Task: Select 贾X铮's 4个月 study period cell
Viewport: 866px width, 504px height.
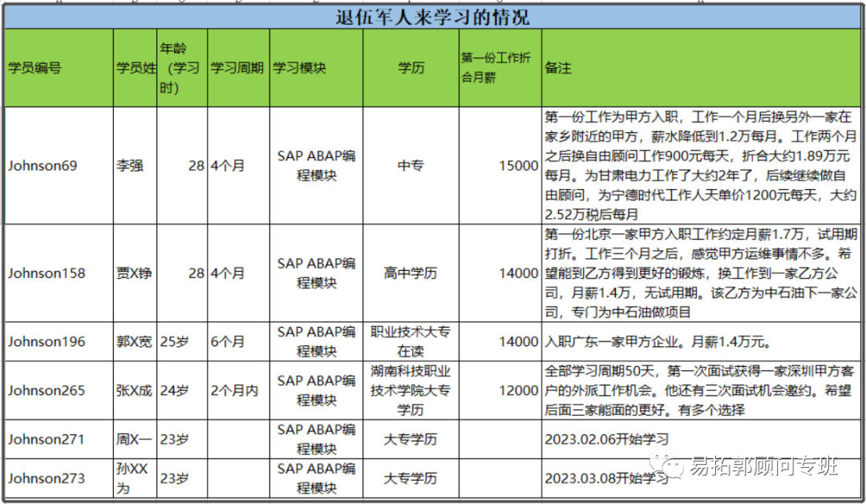Action: coord(238,273)
